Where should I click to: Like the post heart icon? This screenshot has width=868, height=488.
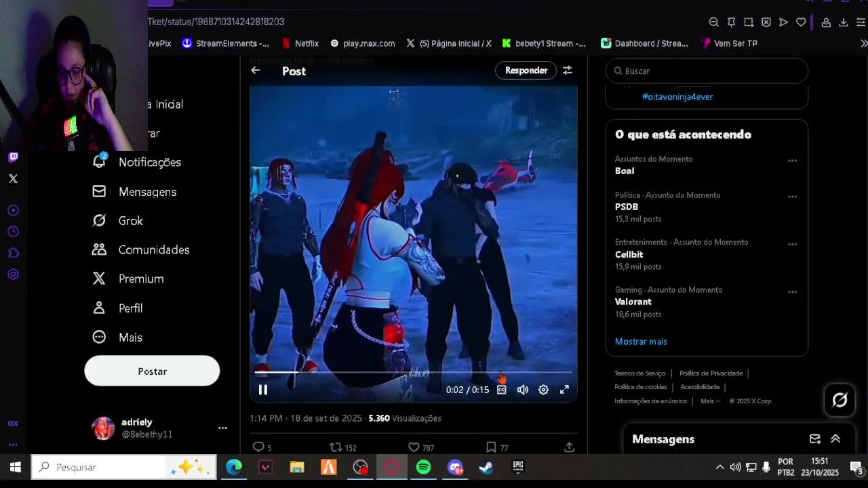[414, 447]
